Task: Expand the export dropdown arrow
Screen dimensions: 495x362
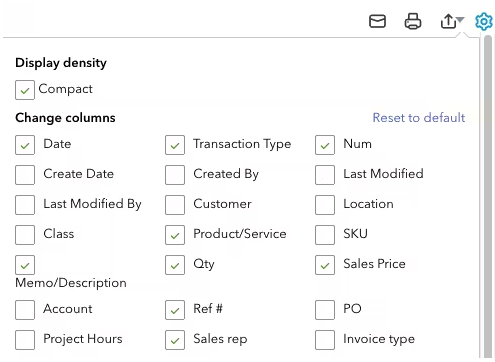Action: coord(460,20)
